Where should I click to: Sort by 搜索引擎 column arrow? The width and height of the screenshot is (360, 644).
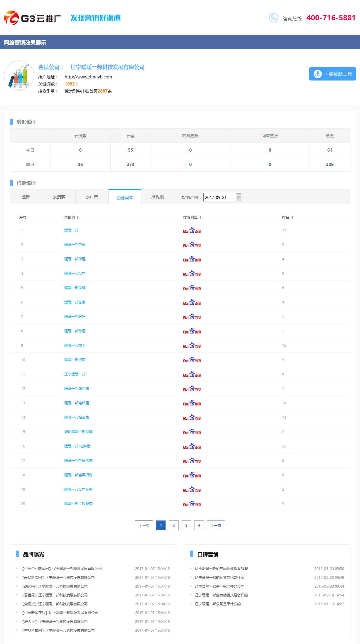[x=200, y=217]
